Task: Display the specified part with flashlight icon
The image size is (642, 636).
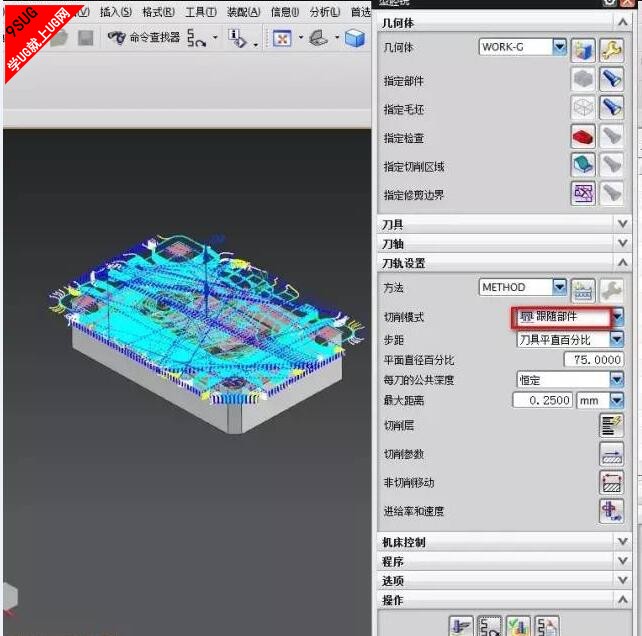Action: pos(612,79)
